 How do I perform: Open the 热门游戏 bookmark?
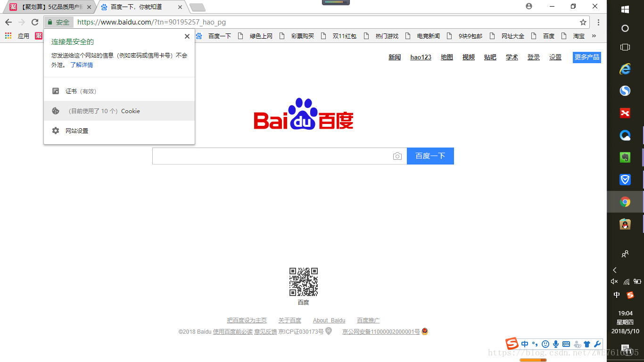pos(381,36)
